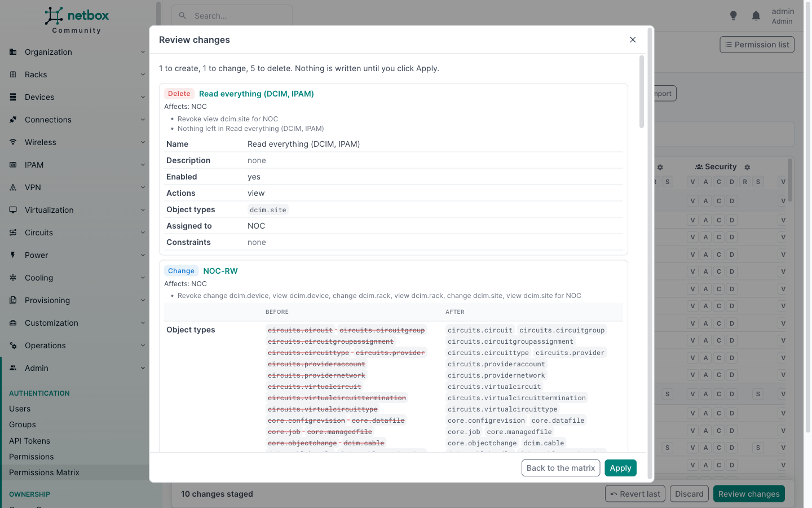Open the NOC-RW permission link

pos(220,271)
